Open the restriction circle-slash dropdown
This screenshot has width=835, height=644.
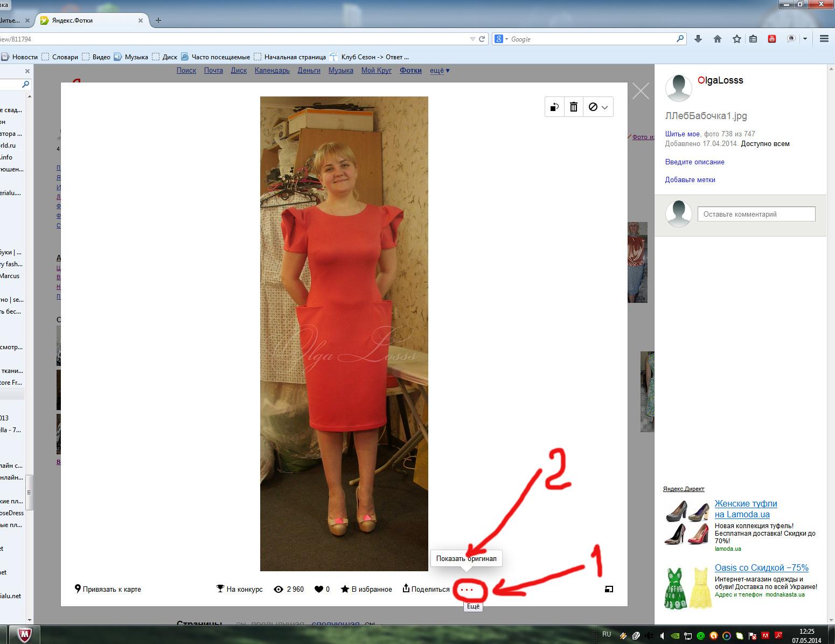pyautogui.click(x=598, y=107)
